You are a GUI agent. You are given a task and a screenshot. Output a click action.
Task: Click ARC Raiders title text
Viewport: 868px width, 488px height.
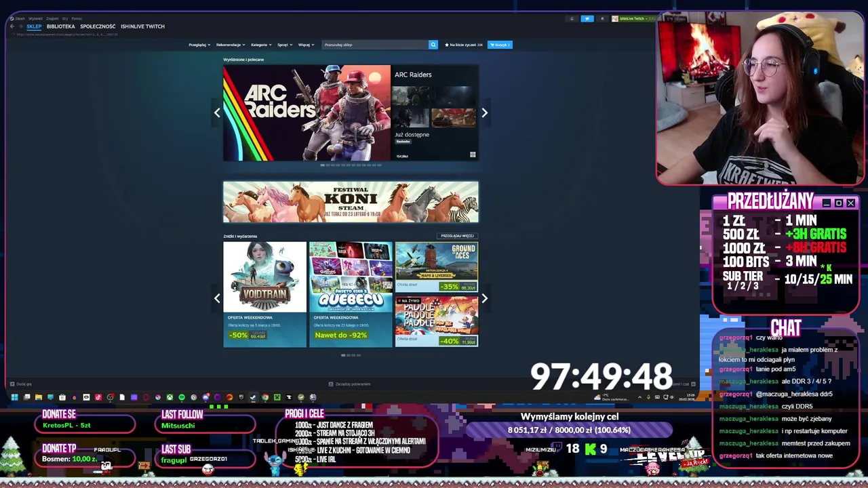pyautogui.click(x=413, y=75)
